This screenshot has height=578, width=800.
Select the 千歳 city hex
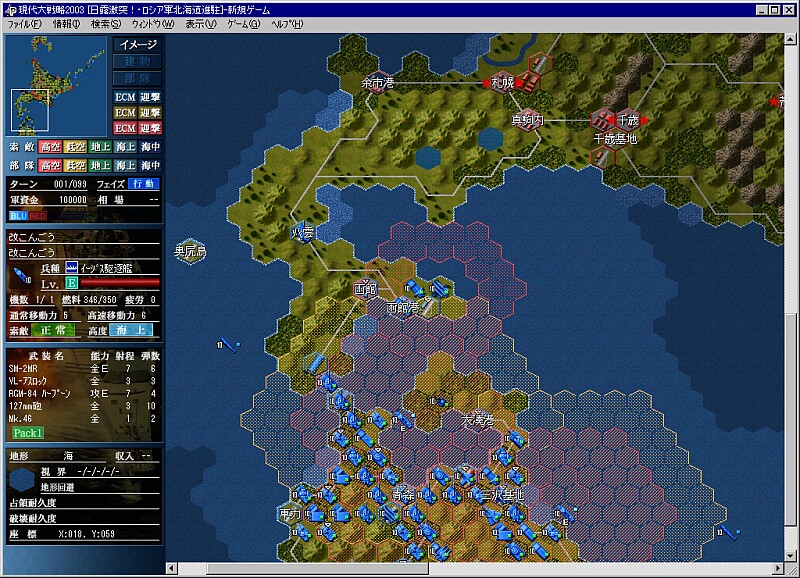628,120
